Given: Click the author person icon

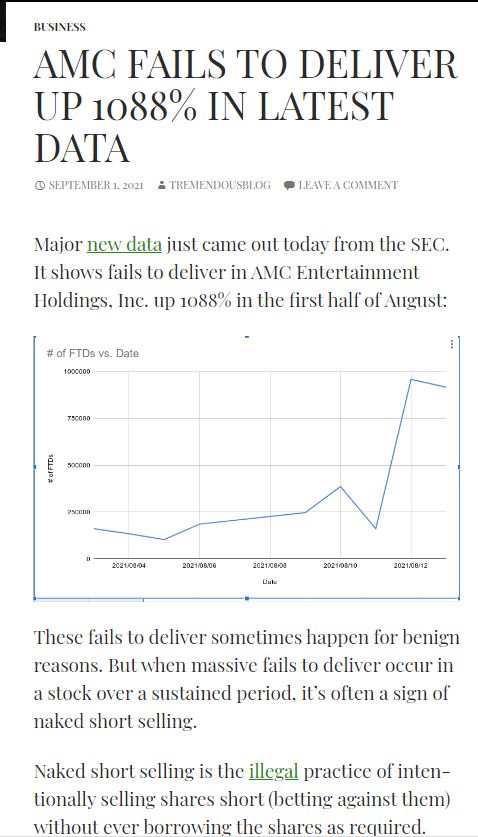Looking at the screenshot, I should (x=162, y=185).
